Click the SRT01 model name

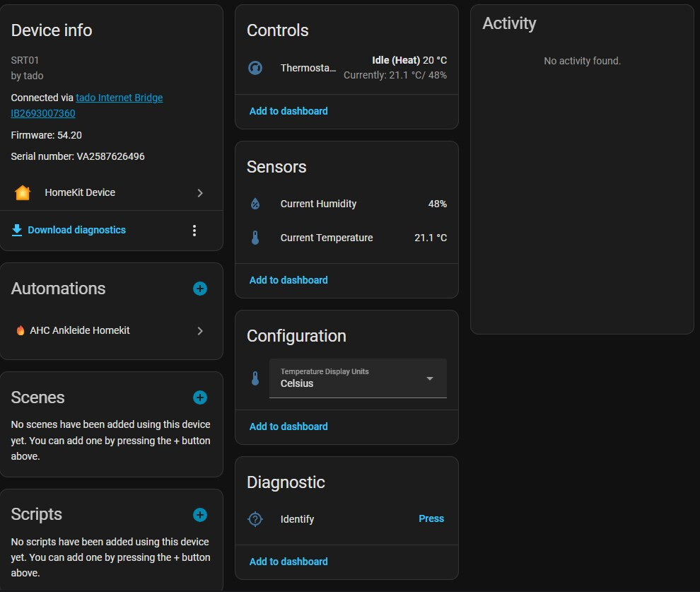25,60
